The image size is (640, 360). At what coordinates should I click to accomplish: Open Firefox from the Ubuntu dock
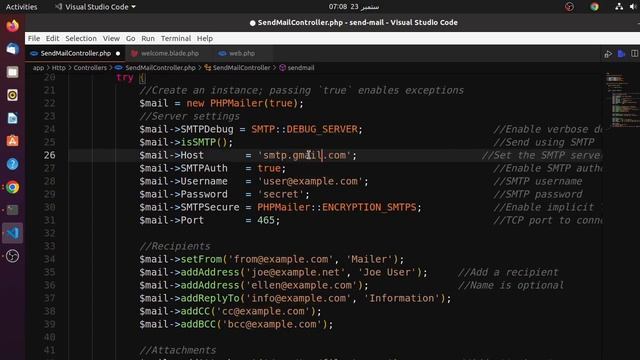pos(12,26)
